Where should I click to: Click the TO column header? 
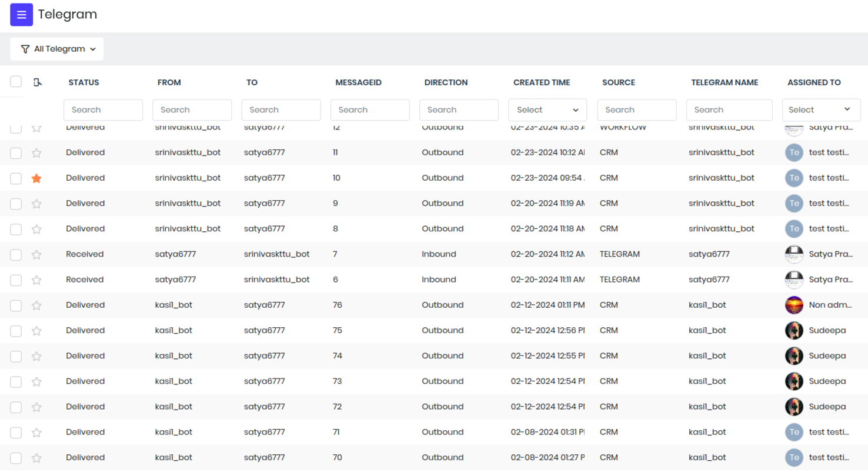[252, 82]
